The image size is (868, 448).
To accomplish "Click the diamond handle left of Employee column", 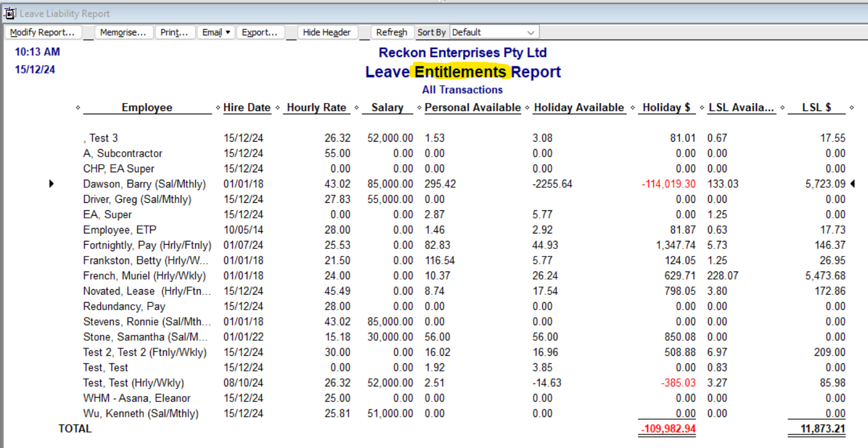I will point(78,108).
